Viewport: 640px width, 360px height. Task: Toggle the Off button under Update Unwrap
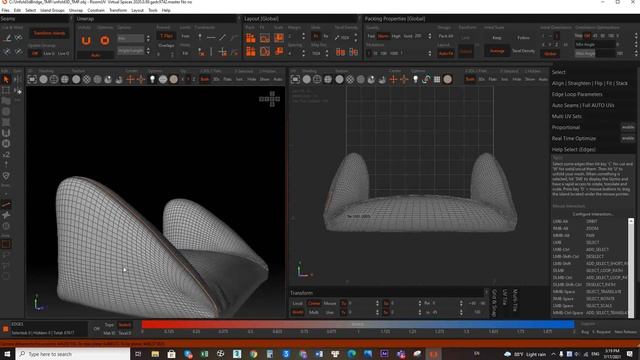pyautogui.click(x=35, y=53)
